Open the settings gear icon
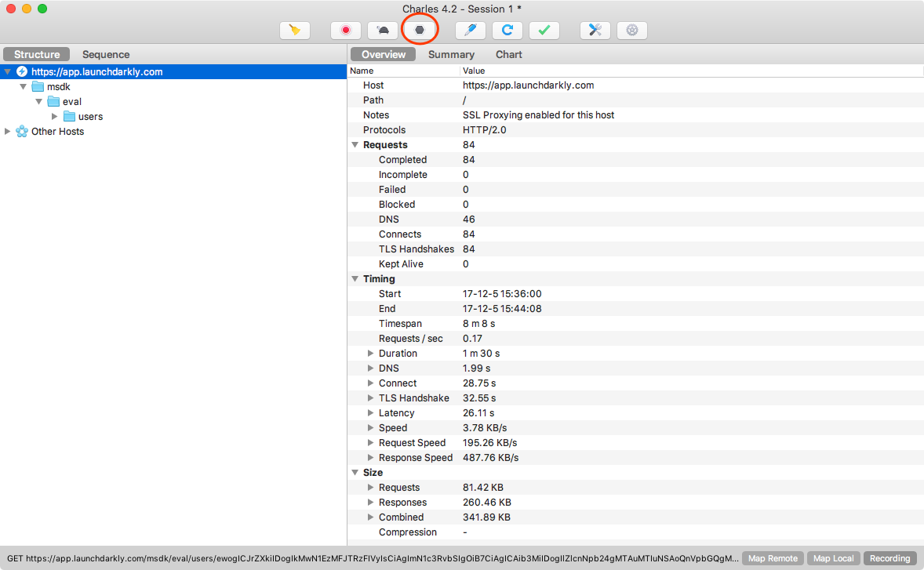This screenshot has width=924, height=570. click(631, 30)
